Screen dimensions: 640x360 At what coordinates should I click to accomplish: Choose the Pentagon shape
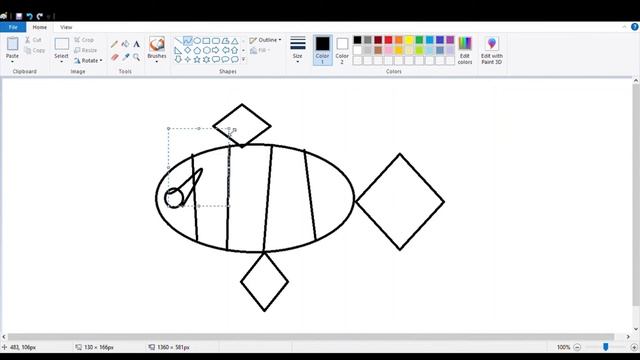(197, 50)
